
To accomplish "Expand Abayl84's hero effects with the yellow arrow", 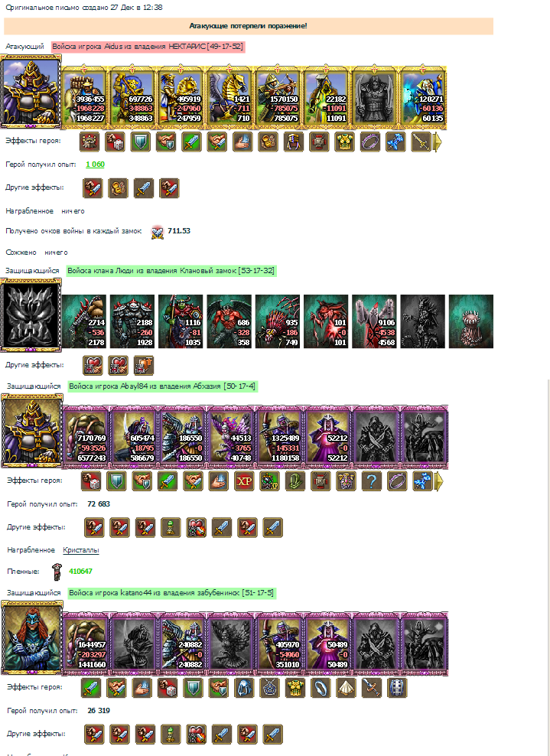I will coord(438,481).
